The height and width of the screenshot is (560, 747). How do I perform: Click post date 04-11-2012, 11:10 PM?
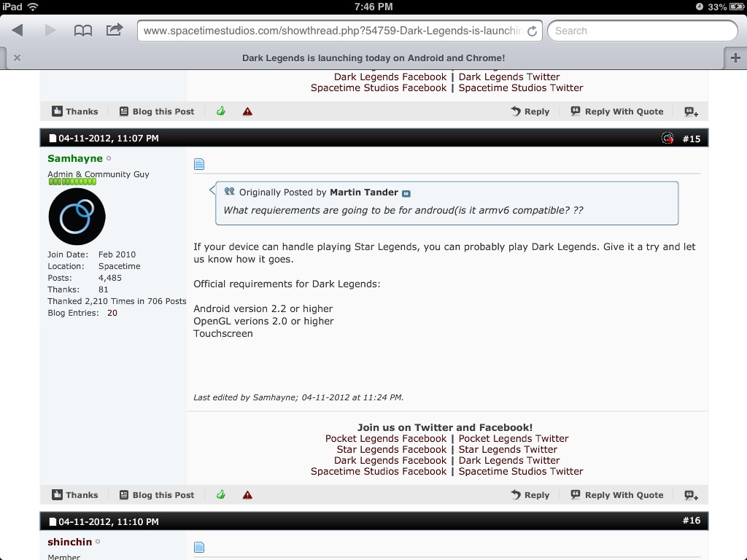tap(109, 521)
